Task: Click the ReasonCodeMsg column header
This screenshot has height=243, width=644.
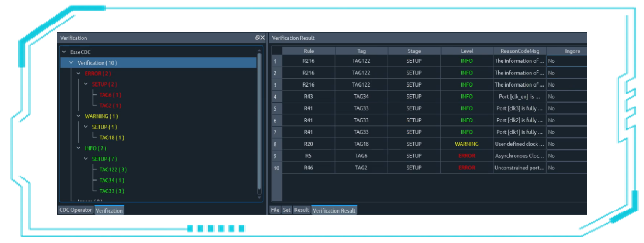Action: pyautogui.click(x=520, y=51)
